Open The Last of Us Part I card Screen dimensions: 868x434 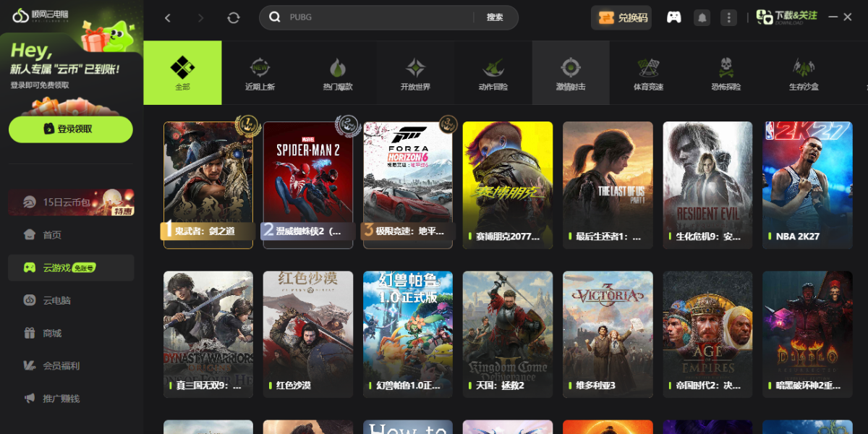click(608, 185)
